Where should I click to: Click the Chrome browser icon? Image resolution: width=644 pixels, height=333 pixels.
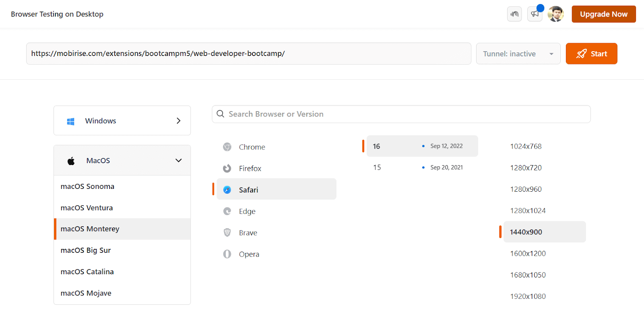[x=227, y=147]
